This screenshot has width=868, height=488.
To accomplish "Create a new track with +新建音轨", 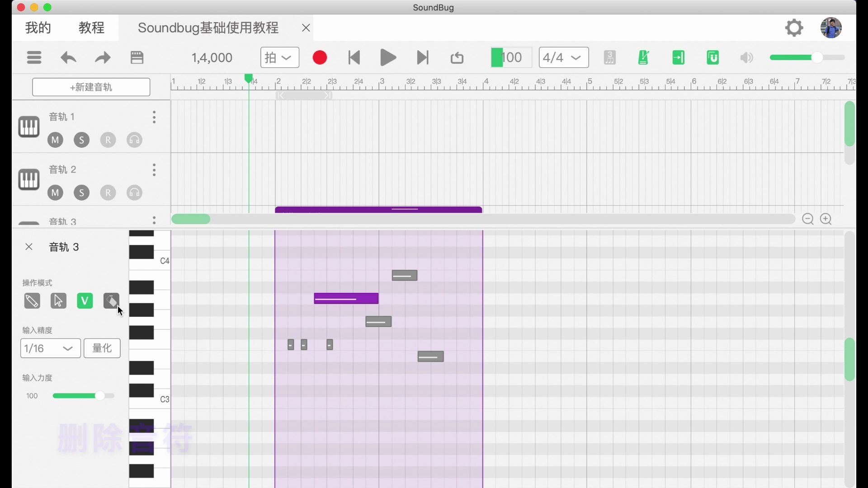I will point(91,87).
